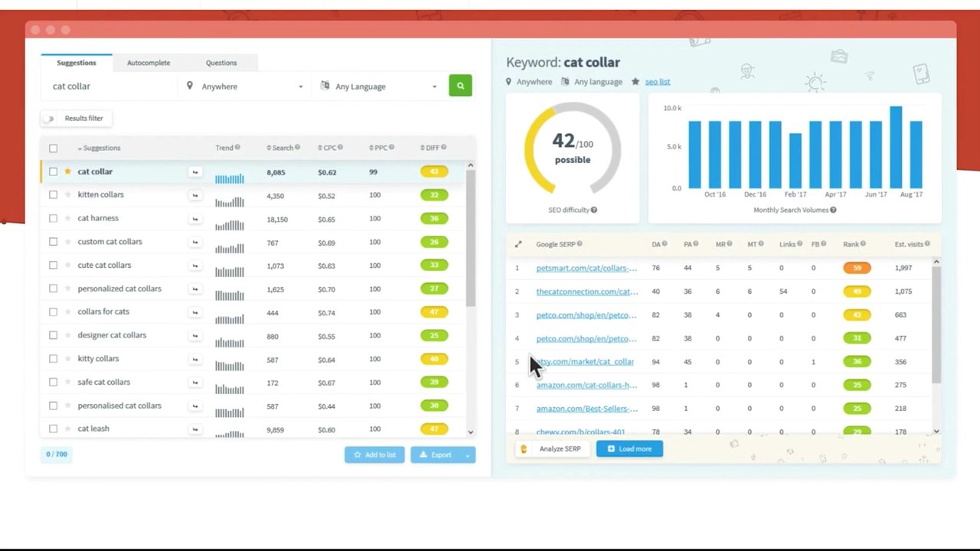Click the Export button
This screenshot has width=980, height=551.
[x=435, y=455]
